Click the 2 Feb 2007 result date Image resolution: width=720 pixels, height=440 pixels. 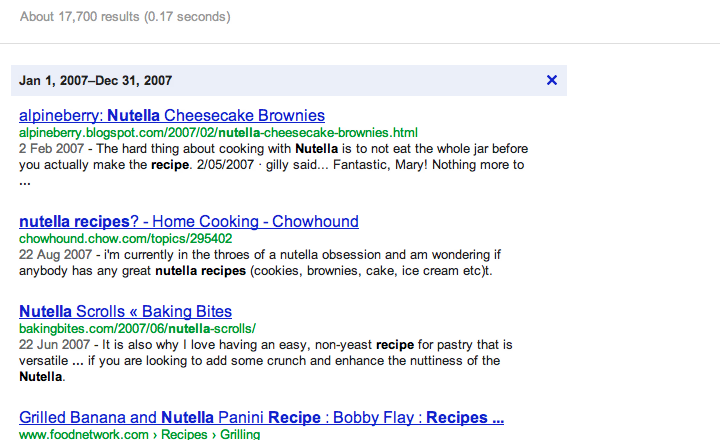click(x=50, y=148)
